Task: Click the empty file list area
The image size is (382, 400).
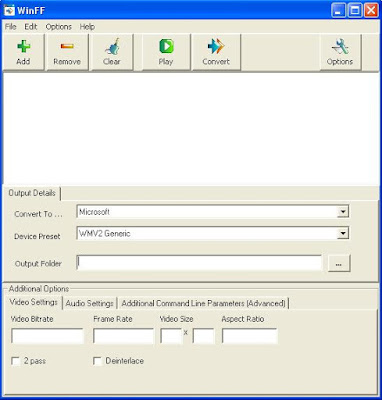Action: (x=191, y=128)
